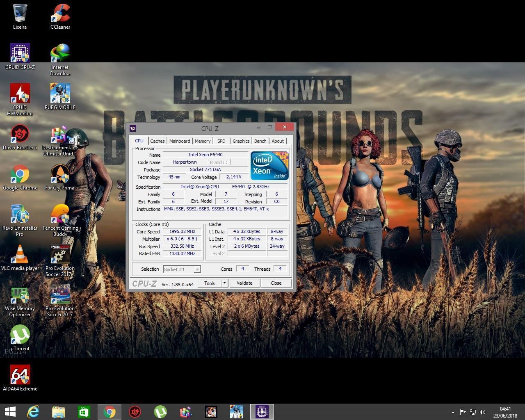Select the Tencent Gaming Buddy shortcut

[60, 221]
